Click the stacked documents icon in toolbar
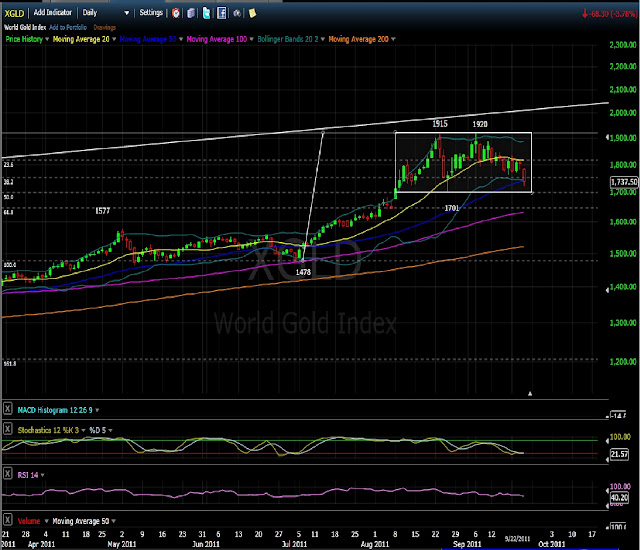Image resolution: width=640 pixels, height=550 pixels. click(191, 13)
